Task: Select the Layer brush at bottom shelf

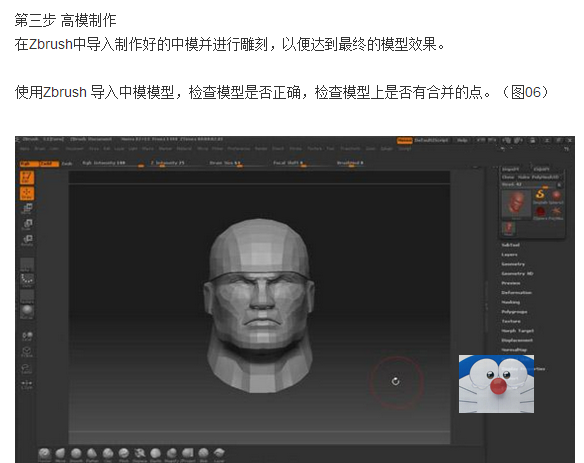Action: click(x=219, y=454)
